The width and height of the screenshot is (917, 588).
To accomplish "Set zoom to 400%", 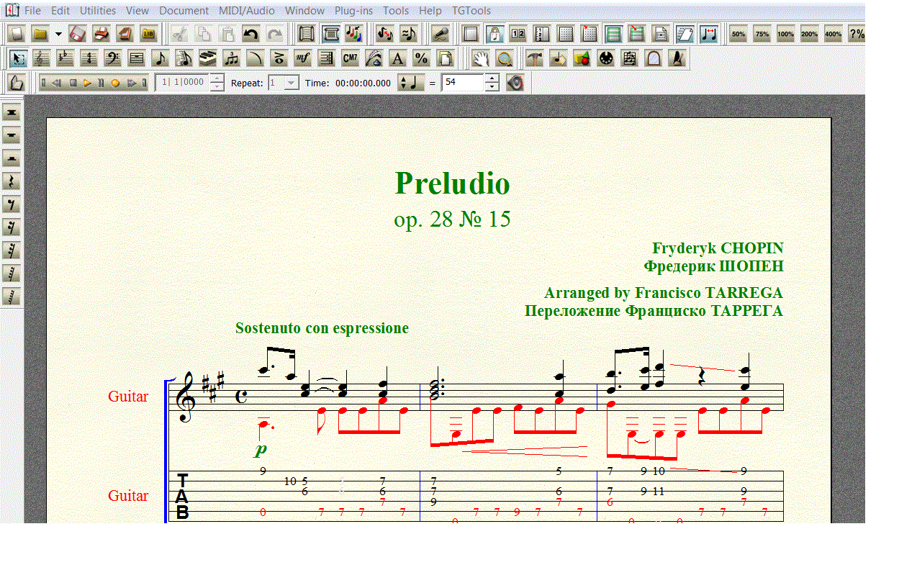I will 834,34.
